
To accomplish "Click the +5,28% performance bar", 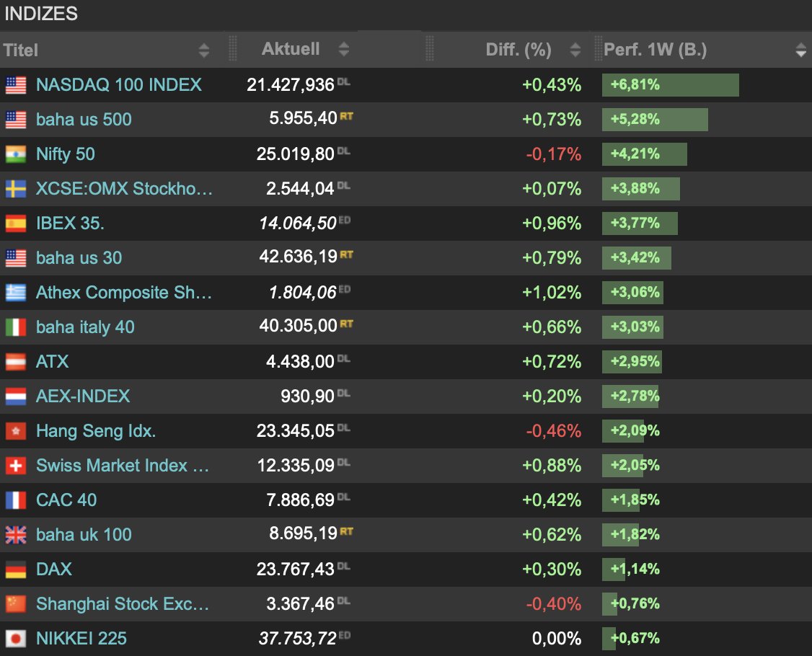I will click(x=655, y=120).
